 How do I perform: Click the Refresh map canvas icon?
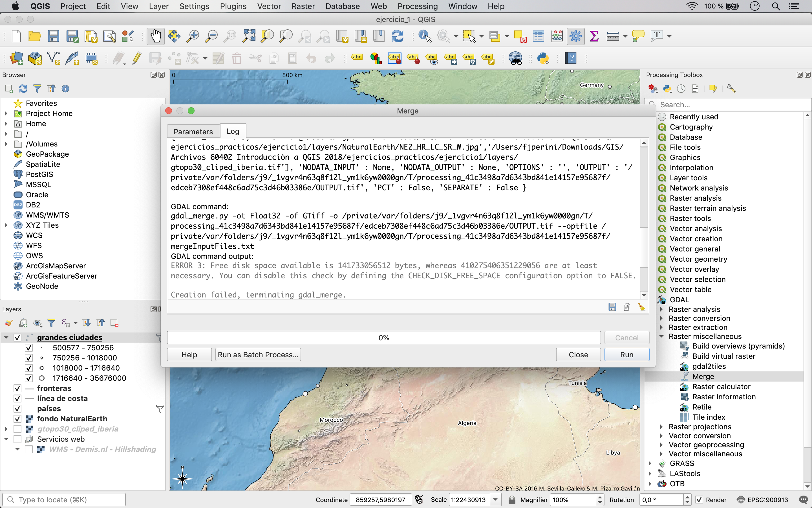pos(397,36)
